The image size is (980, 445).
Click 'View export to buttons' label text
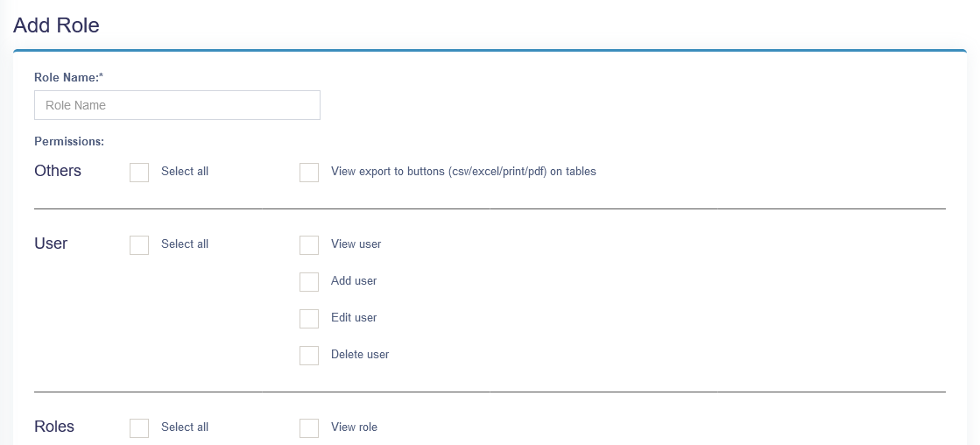coord(463,172)
